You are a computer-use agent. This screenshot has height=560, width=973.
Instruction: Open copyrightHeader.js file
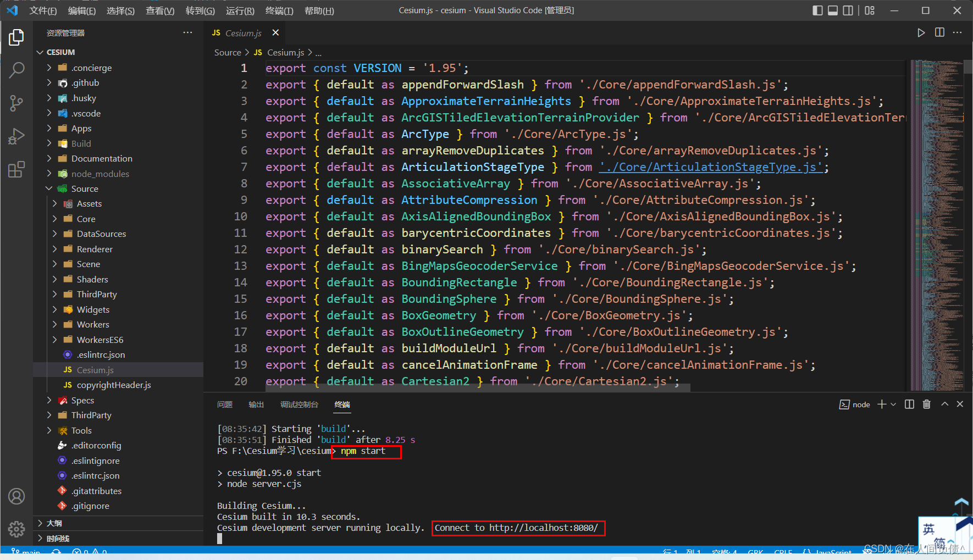click(x=119, y=385)
